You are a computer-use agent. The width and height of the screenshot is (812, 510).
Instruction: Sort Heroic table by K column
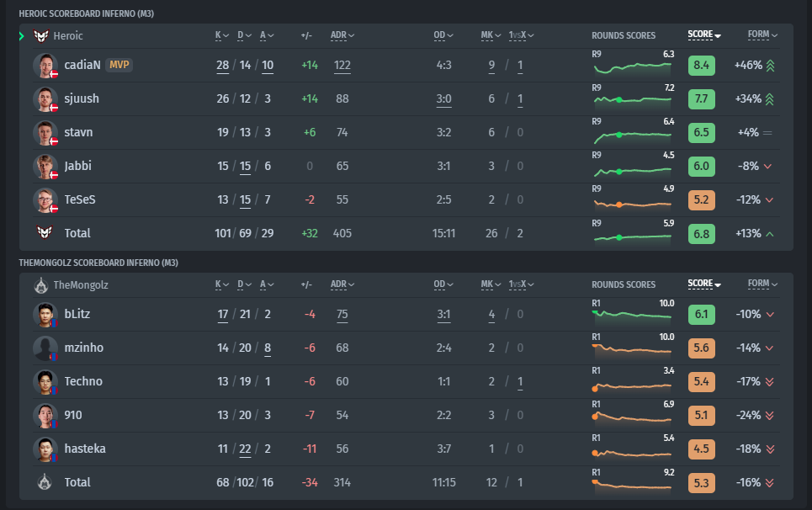(x=221, y=35)
